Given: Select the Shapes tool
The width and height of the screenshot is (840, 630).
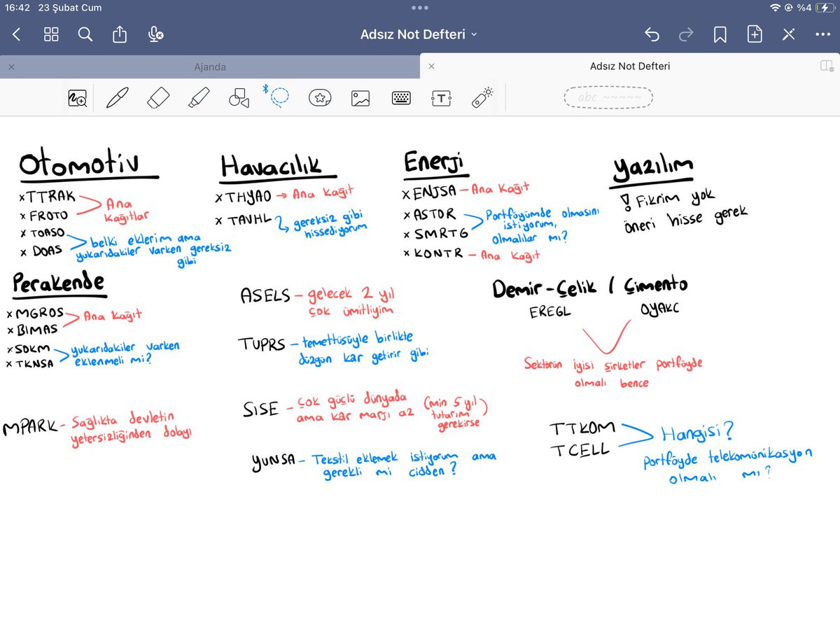Looking at the screenshot, I should point(239,98).
